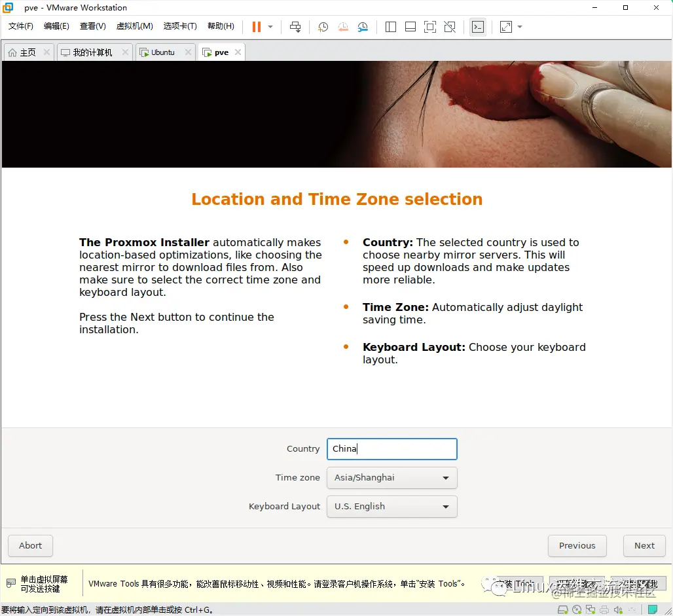Click the stretch guest display icon
Screen dimensions: 673x616
pos(506,27)
